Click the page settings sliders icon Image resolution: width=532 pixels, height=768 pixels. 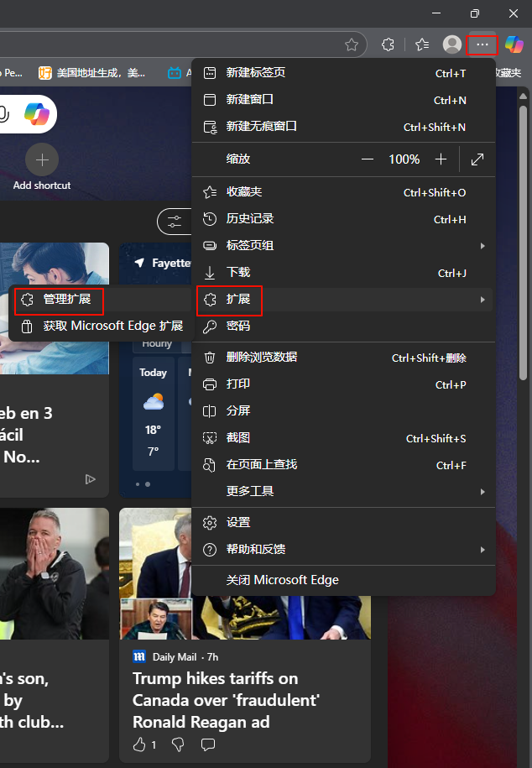click(x=175, y=222)
